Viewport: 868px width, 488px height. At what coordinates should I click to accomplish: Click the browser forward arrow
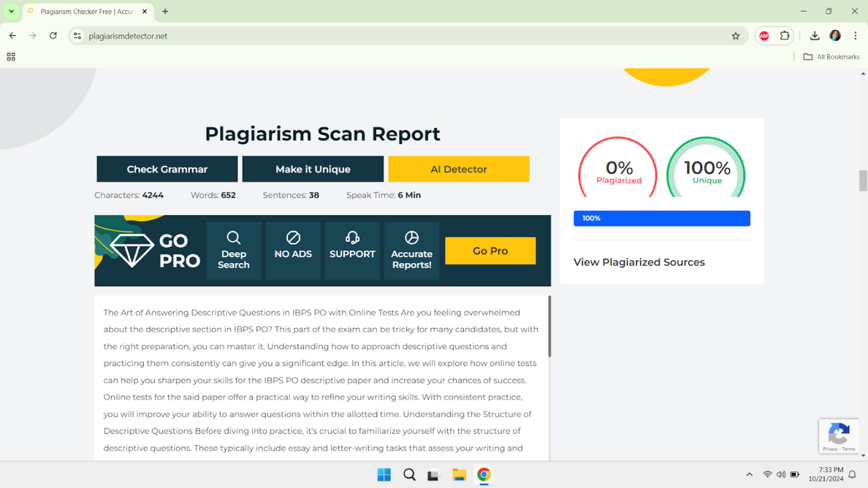pyautogui.click(x=33, y=36)
